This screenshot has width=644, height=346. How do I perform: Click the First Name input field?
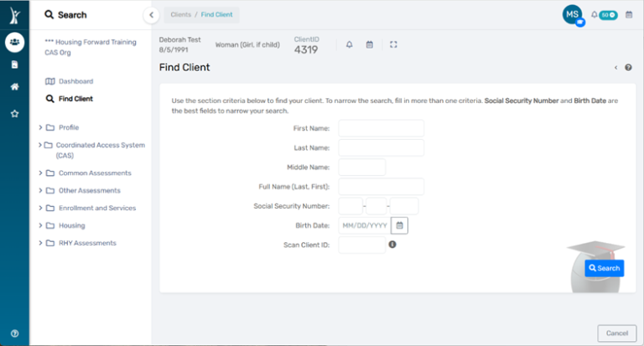pos(381,128)
